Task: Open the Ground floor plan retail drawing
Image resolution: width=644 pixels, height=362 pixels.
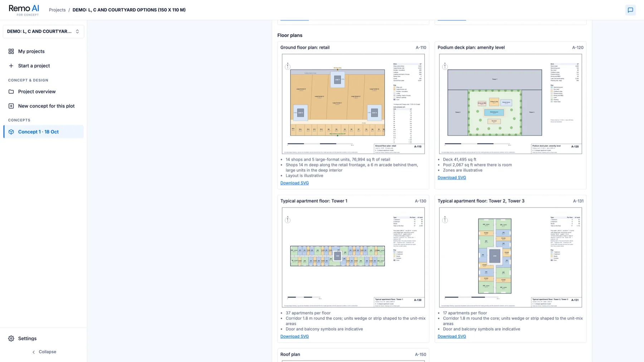Action: [x=353, y=104]
